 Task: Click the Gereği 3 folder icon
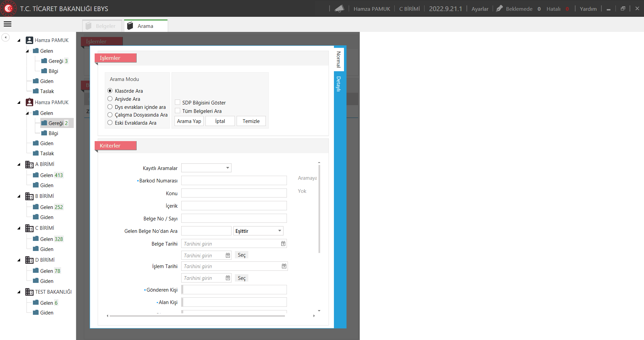pyautogui.click(x=44, y=61)
